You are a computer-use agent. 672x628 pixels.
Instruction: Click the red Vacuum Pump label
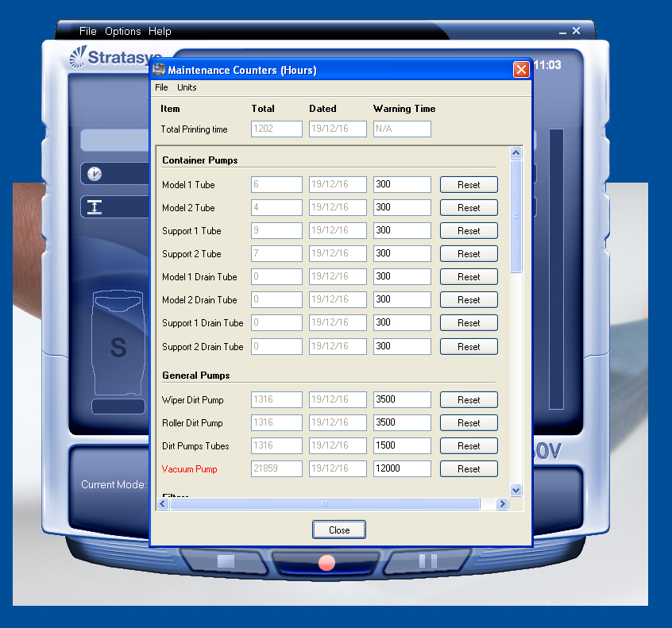tap(189, 469)
